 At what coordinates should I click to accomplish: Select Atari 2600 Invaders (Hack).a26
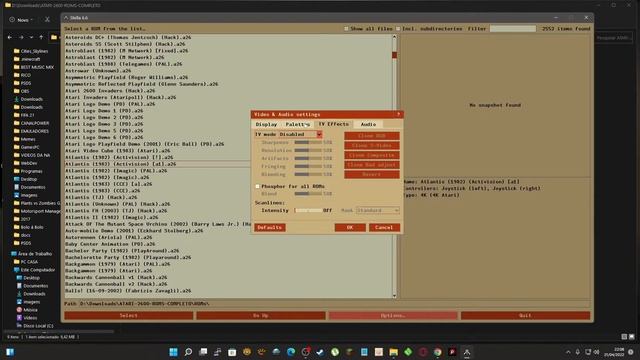pos(110,91)
